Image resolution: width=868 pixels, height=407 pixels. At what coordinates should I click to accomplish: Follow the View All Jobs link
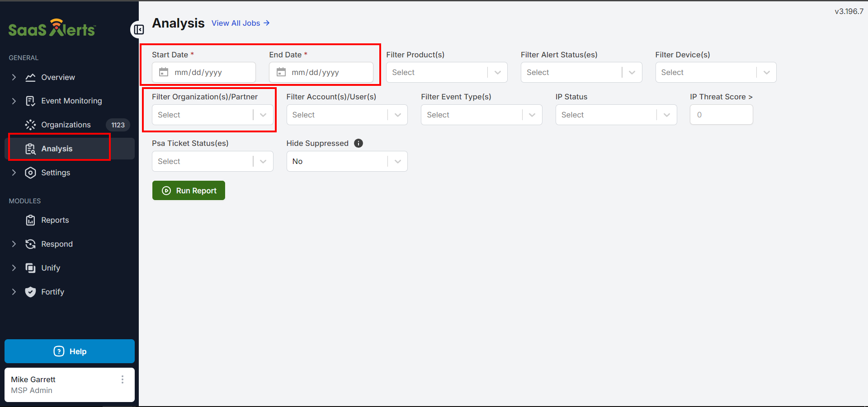tap(240, 23)
